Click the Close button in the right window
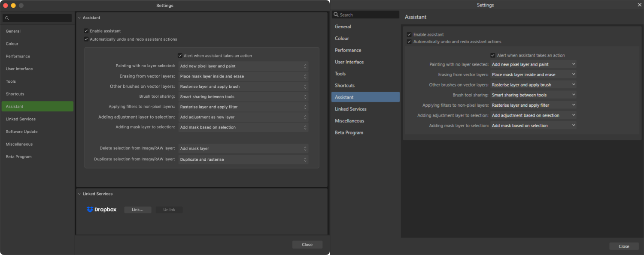 click(x=623, y=246)
